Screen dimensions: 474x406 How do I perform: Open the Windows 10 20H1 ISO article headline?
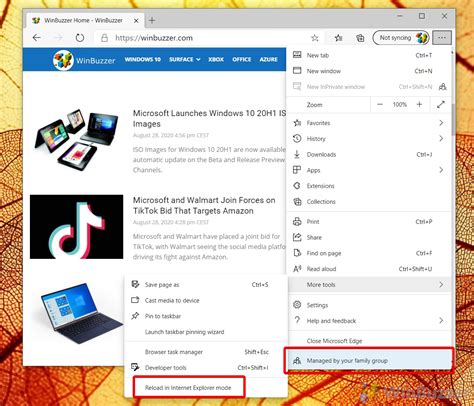(209, 118)
